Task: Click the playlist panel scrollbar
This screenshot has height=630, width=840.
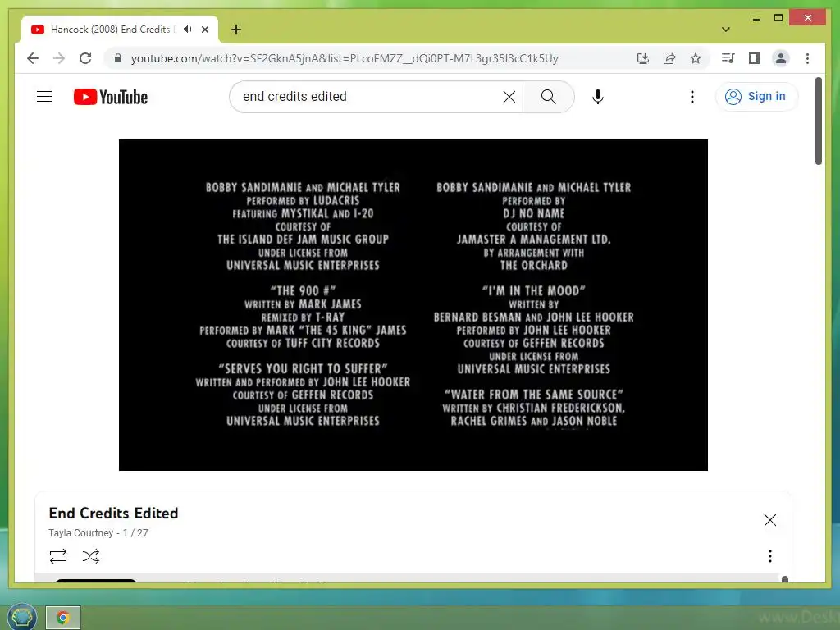Action: (785, 578)
